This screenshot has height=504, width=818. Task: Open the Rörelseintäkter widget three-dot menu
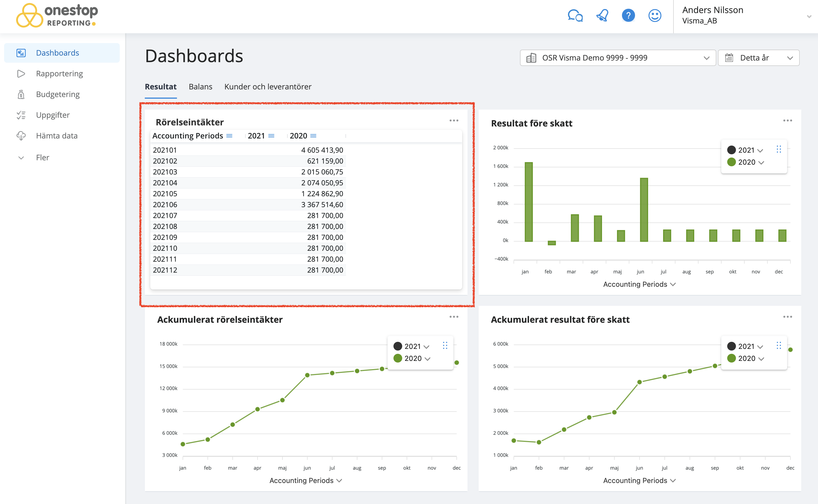pos(454,121)
